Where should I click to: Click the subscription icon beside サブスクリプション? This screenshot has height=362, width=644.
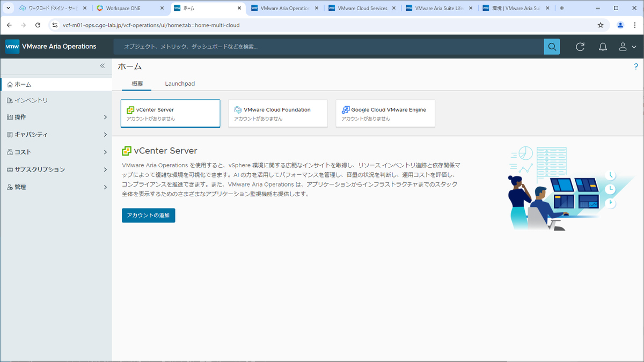pos(10,169)
